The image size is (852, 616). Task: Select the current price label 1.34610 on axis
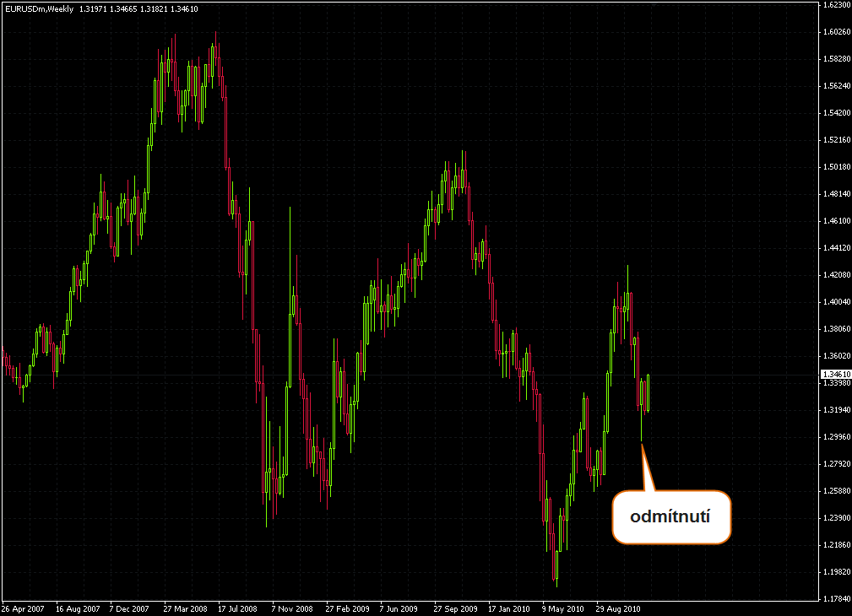836,375
